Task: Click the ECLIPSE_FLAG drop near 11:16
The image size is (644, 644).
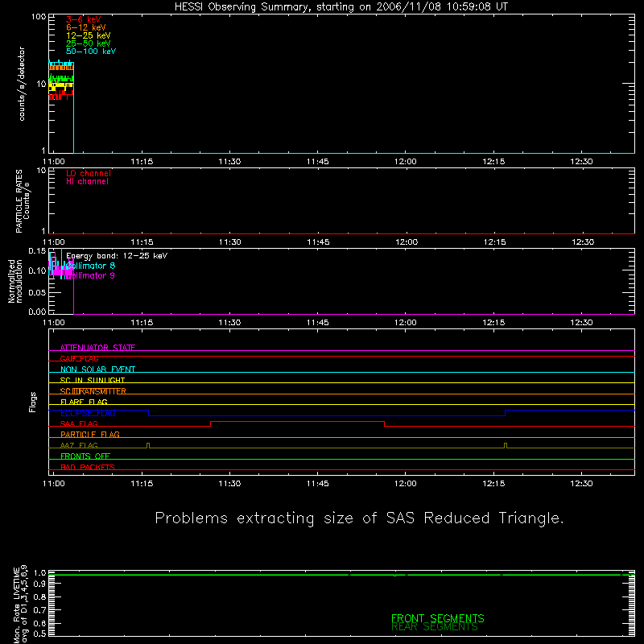Action: tap(148, 413)
